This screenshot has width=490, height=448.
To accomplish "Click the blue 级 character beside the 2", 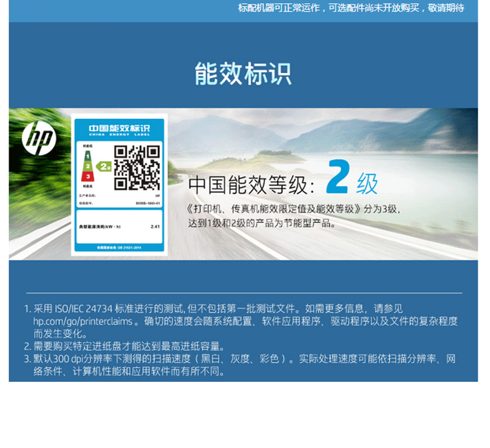I will [x=367, y=183].
